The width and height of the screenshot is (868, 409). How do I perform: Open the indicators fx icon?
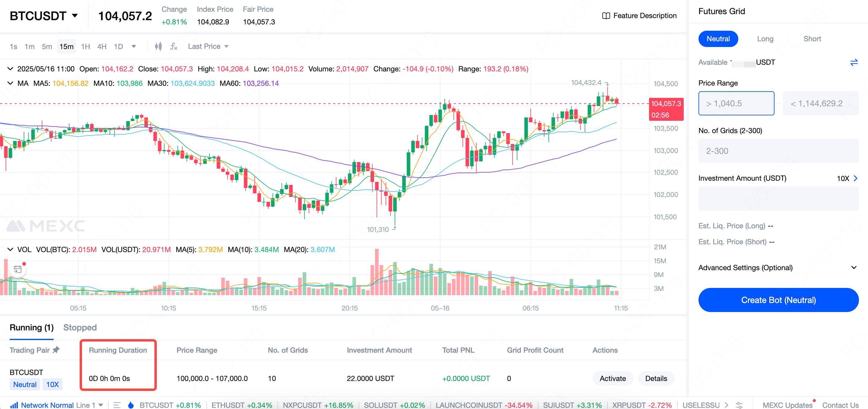pyautogui.click(x=173, y=46)
